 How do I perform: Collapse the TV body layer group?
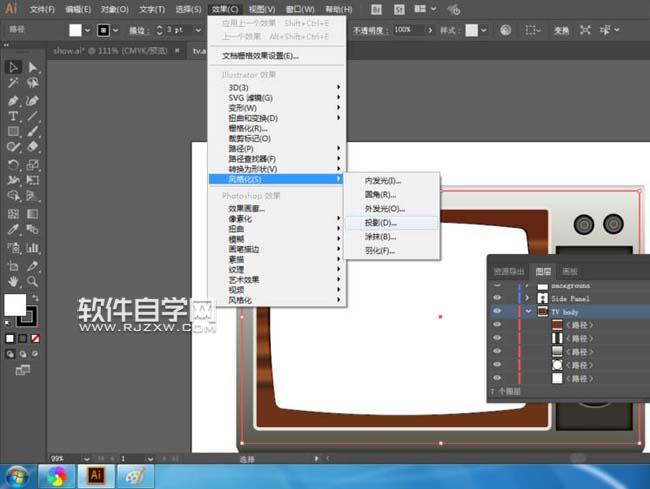click(x=529, y=312)
